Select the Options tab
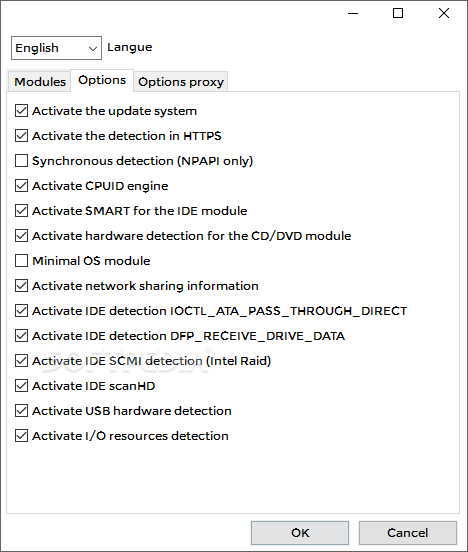 pyautogui.click(x=102, y=80)
